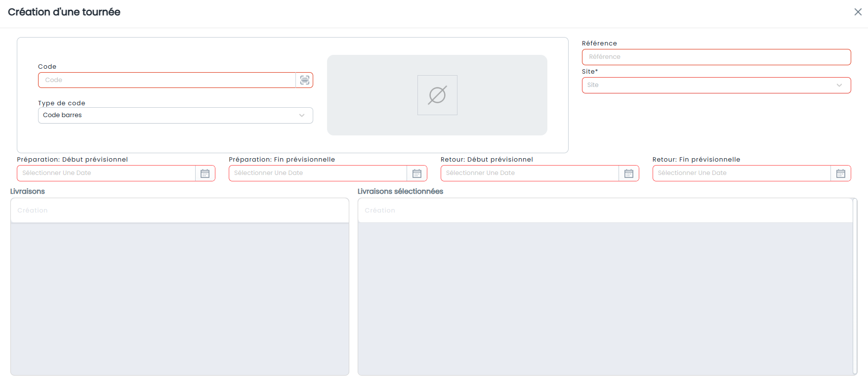The width and height of the screenshot is (868, 385).
Task: Click the Préparation: Début prévisionnel date field
Action: tap(106, 173)
